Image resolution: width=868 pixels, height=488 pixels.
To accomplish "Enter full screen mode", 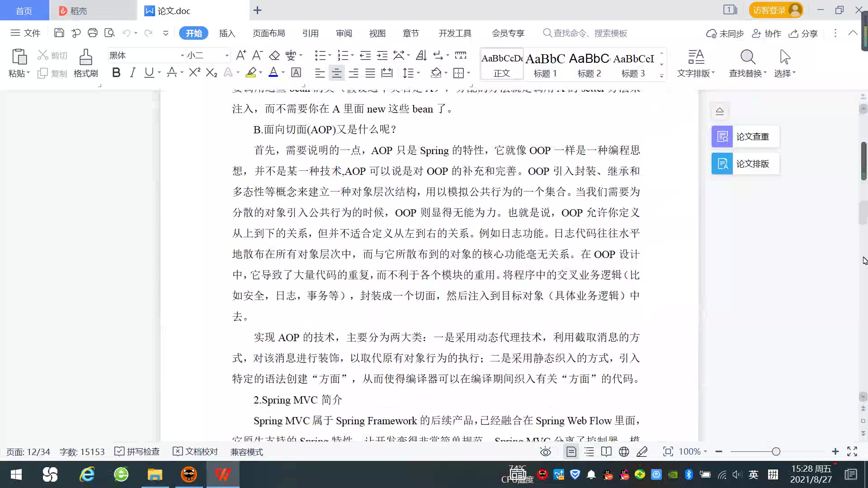I will [852, 451].
